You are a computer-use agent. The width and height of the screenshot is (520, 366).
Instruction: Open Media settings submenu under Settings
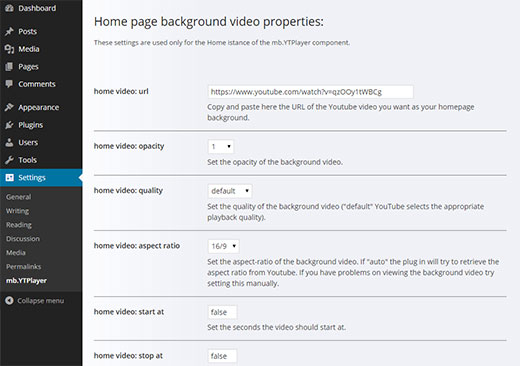(x=16, y=253)
